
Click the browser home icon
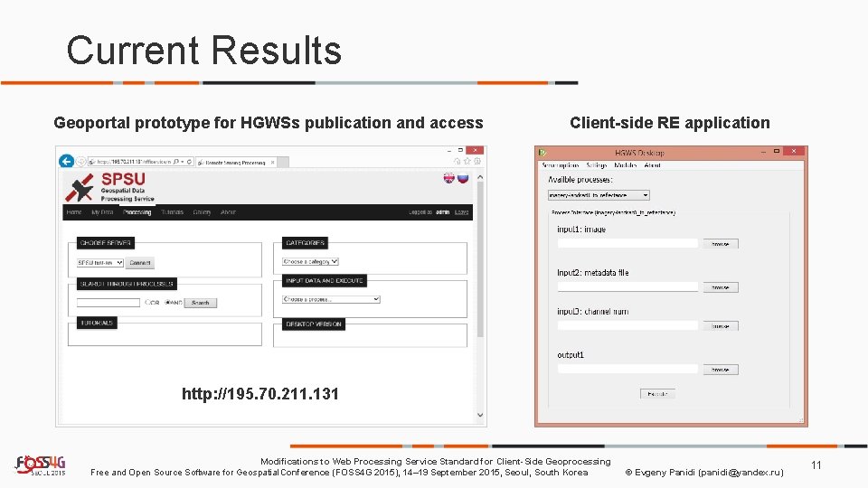[x=458, y=161]
